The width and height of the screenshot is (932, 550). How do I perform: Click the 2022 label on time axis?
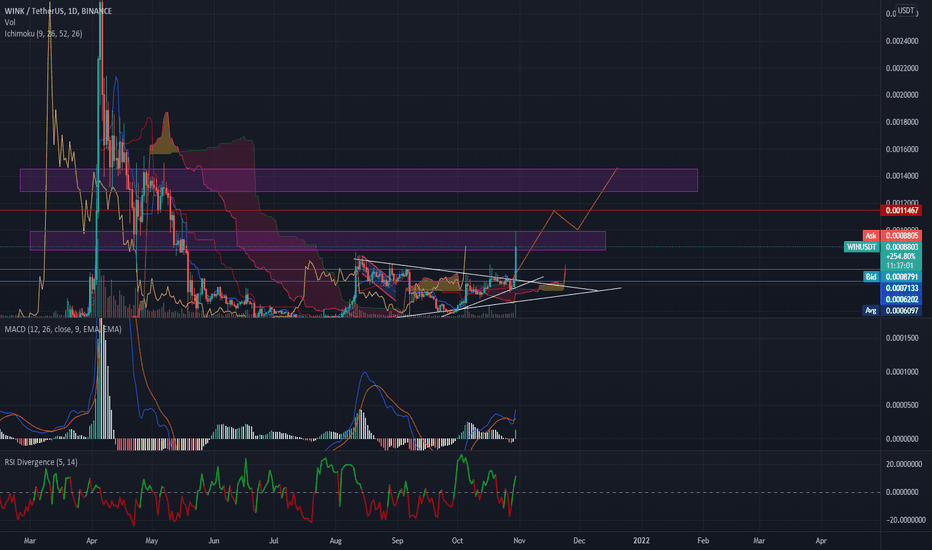pyautogui.click(x=641, y=540)
